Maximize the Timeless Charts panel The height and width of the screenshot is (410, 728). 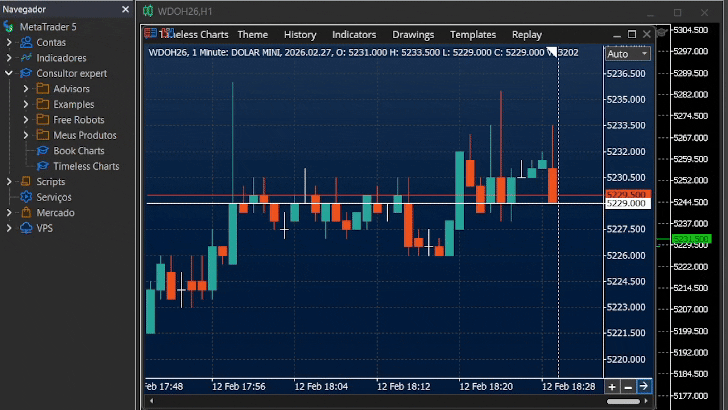(632, 34)
